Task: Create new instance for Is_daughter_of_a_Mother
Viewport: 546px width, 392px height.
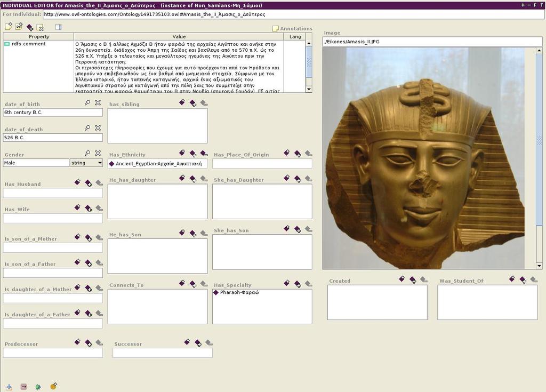Action: coord(78,287)
